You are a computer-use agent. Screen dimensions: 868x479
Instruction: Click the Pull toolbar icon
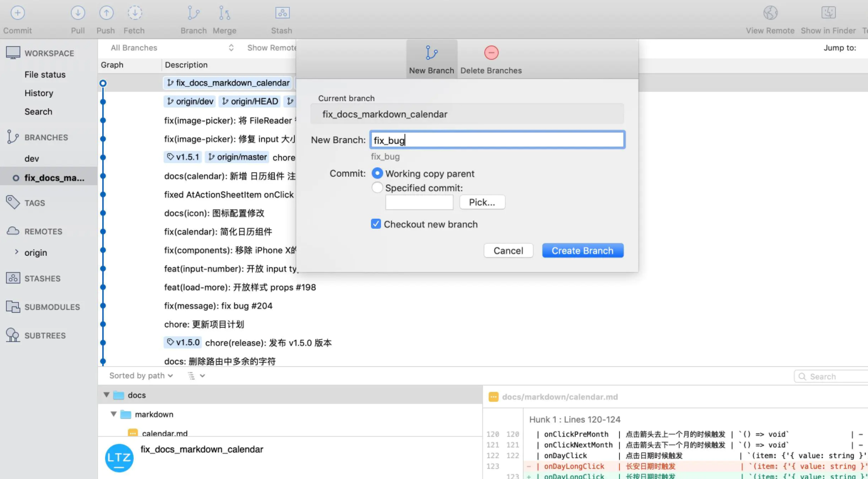pos(78,13)
